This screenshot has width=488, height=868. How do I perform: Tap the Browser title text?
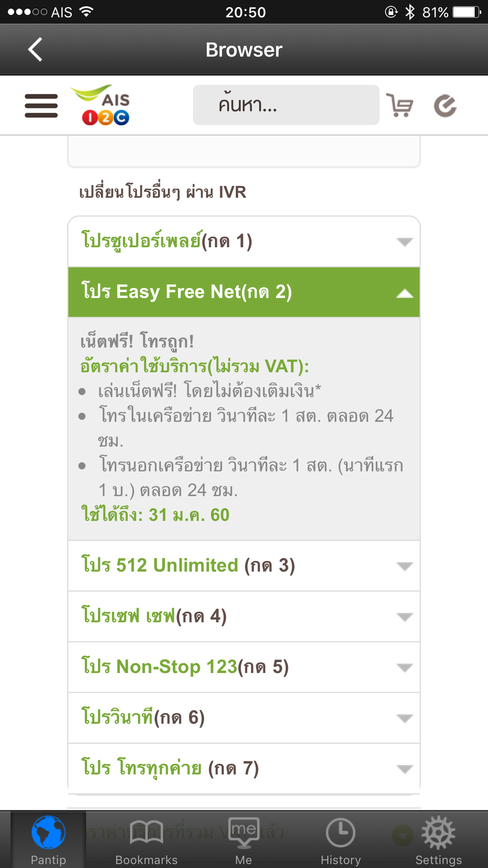point(244,50)
